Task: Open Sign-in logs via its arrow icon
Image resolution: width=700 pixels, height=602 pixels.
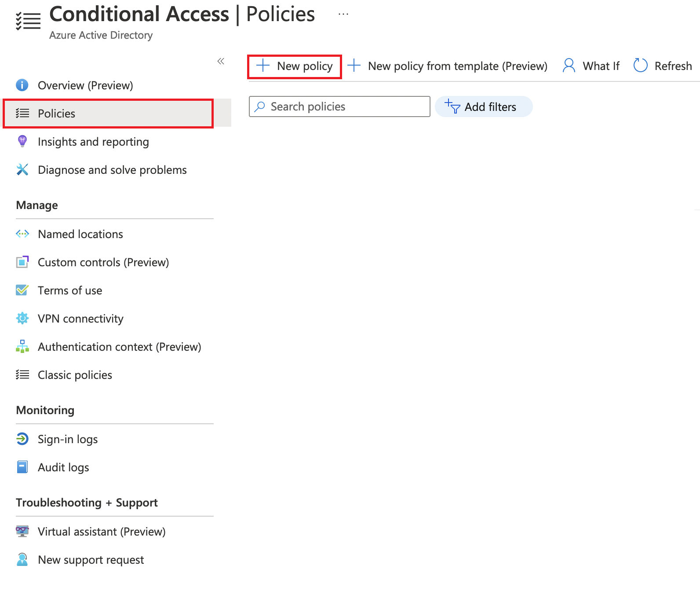Action: point(22,439)
